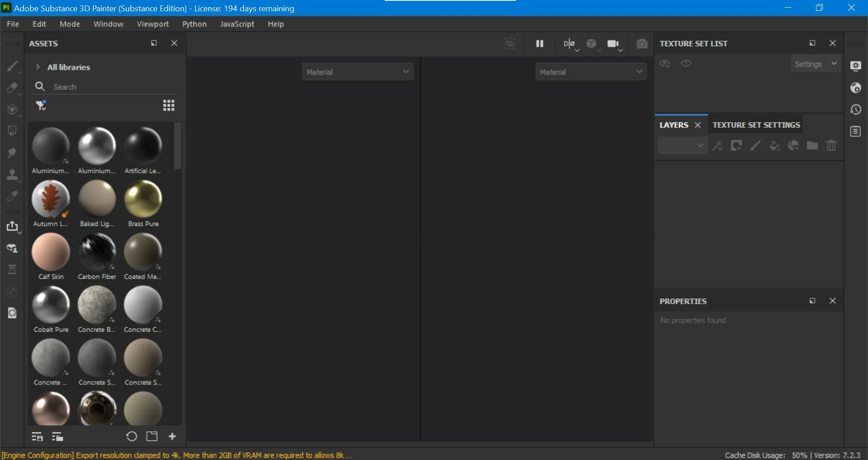Switch to Texture Set Settings tab
This screenshot has height=460, width=868.
pyautogui.click(x=756, y=125)
